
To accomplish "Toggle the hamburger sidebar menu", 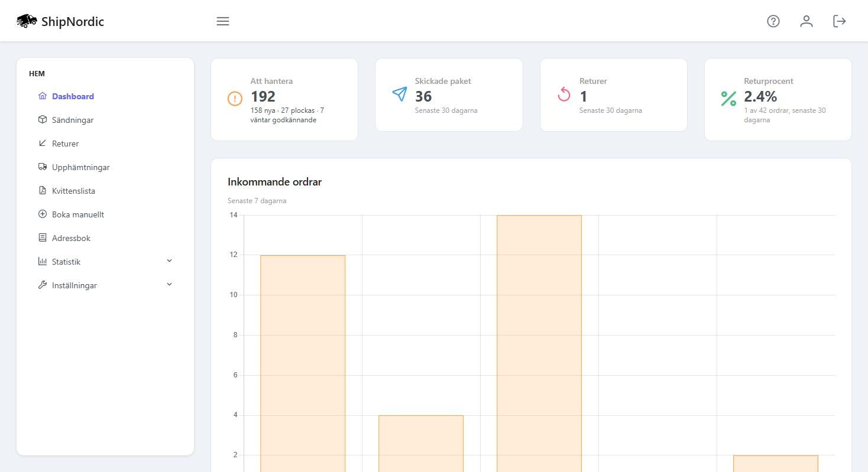I will 223,21.
